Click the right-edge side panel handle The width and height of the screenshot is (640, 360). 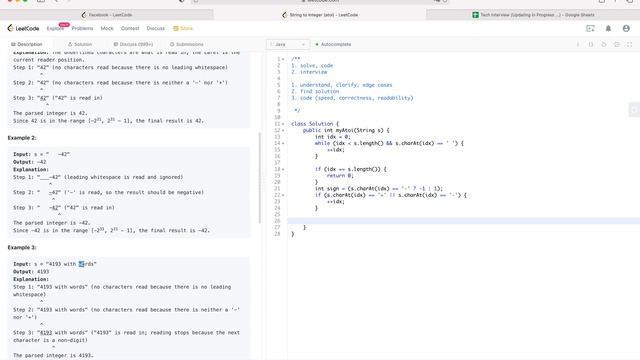(634, 109)
